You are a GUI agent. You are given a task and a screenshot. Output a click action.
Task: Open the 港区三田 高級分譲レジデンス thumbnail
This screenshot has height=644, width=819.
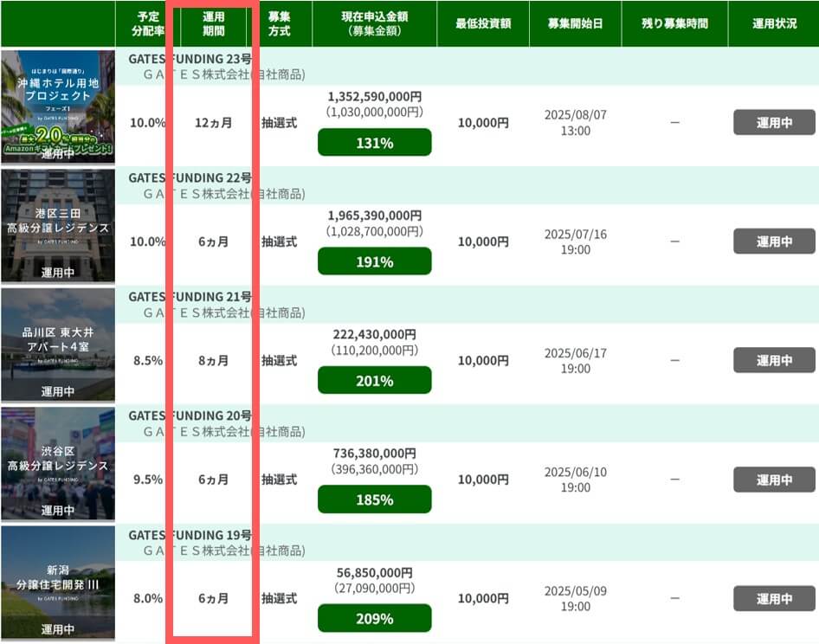tap(58, 225)
